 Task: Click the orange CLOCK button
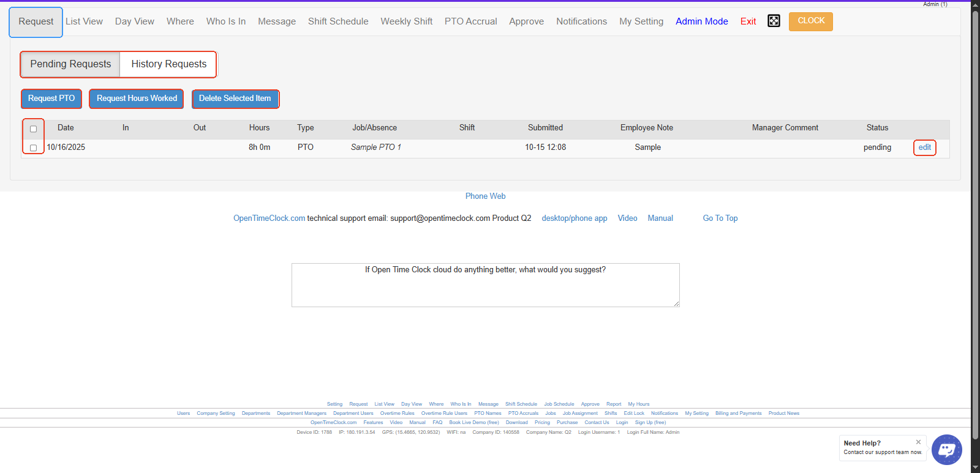(810, 21)
